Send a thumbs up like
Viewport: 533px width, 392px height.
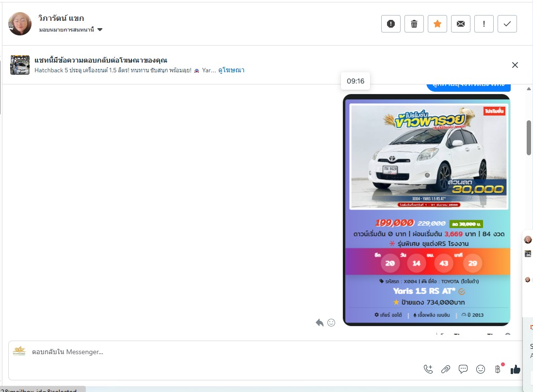pos(516,369)
